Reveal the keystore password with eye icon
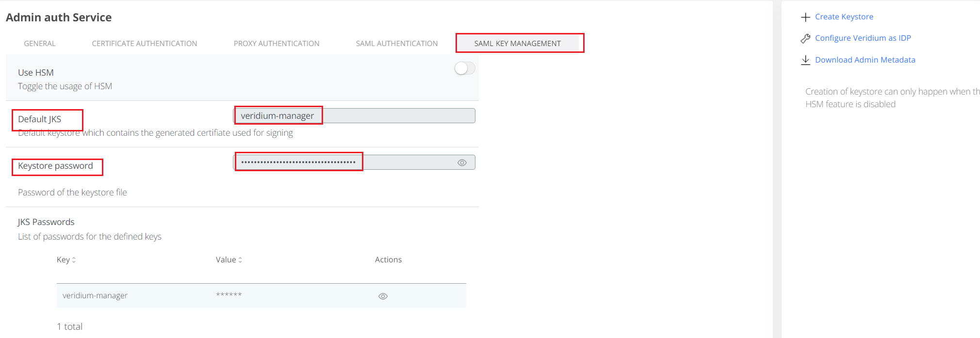 [462, 163]
